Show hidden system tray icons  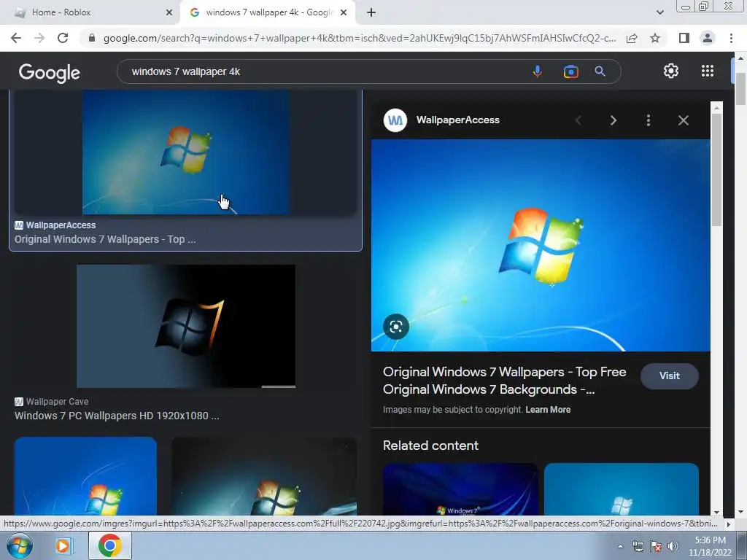point(620,546)
